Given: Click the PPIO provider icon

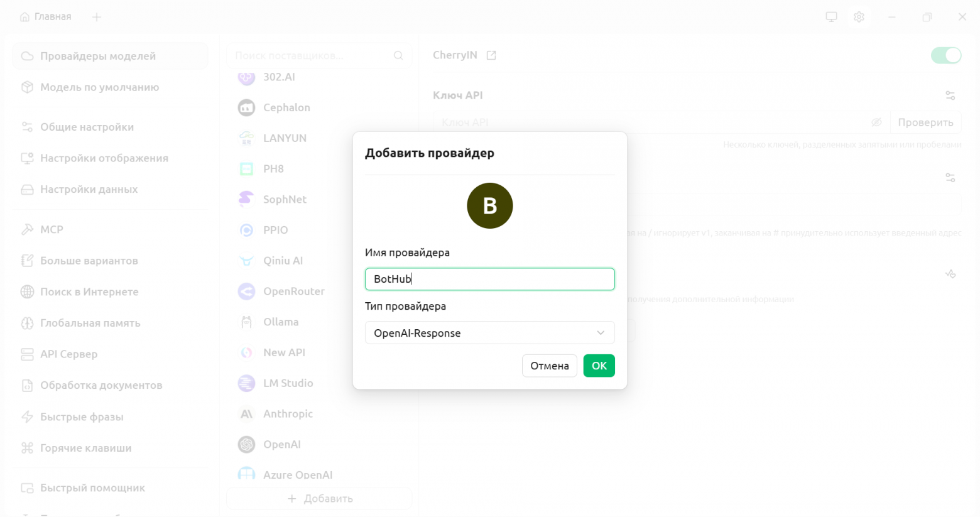Looking at the screenshot, I should click(x=246, y=230).
